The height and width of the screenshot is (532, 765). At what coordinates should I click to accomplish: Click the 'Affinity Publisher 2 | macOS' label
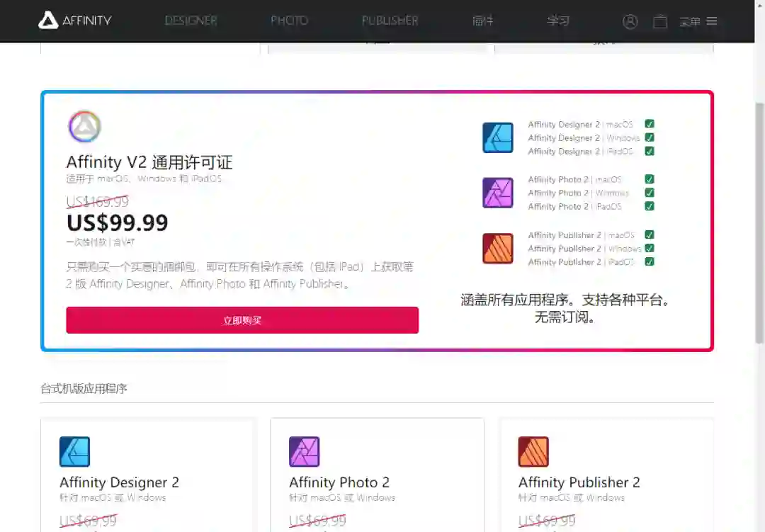[581, 235]
